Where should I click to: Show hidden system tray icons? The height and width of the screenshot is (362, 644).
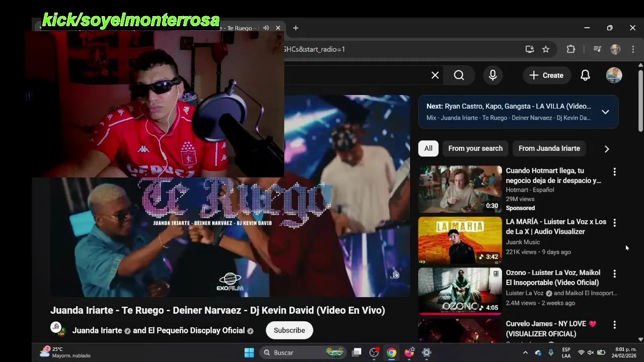click(x=525, y=352)
